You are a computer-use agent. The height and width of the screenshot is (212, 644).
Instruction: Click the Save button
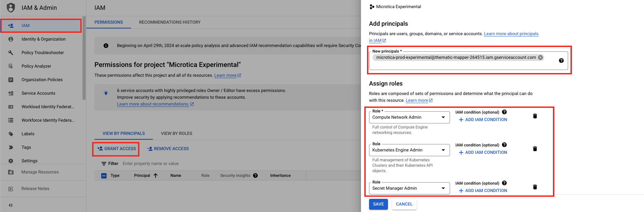coord(378,204)
